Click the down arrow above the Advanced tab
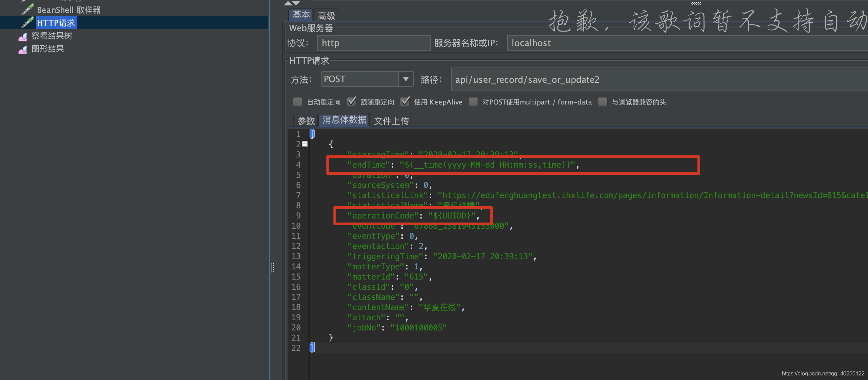 click(x=296, y=3)
